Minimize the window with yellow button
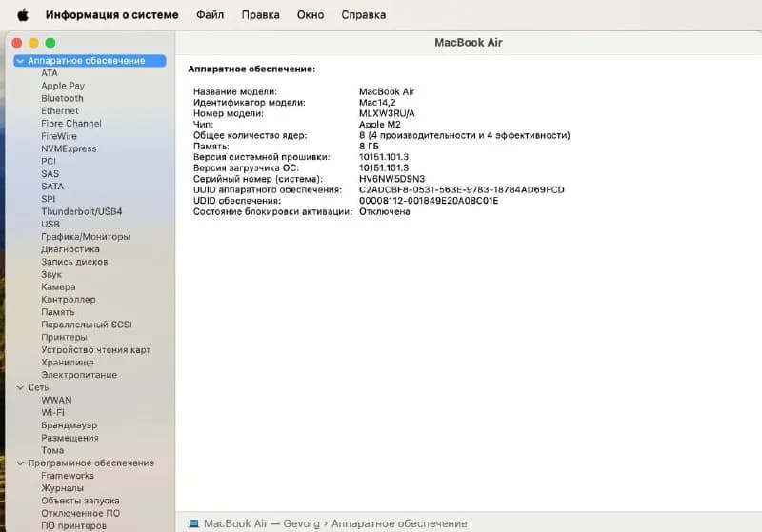The height and width of the screenshot is (532, 762). pyautogui.click(x=33, y=43)
